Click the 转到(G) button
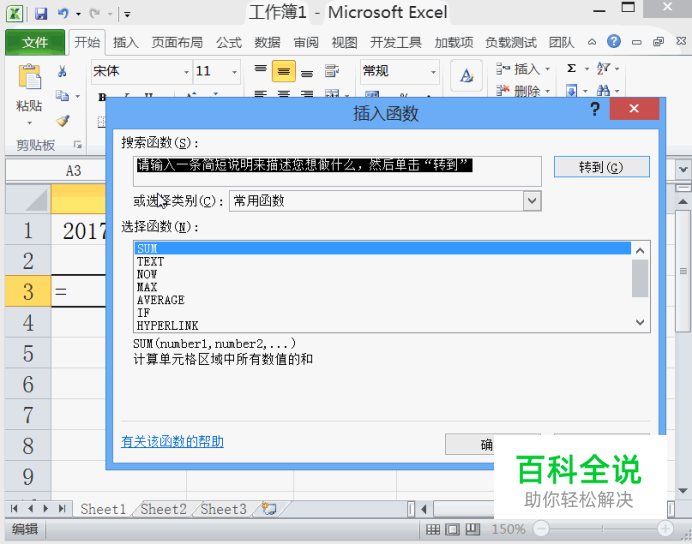Image resolution: width=692 pixels, height=544 pixels. [x=602, y=167]
